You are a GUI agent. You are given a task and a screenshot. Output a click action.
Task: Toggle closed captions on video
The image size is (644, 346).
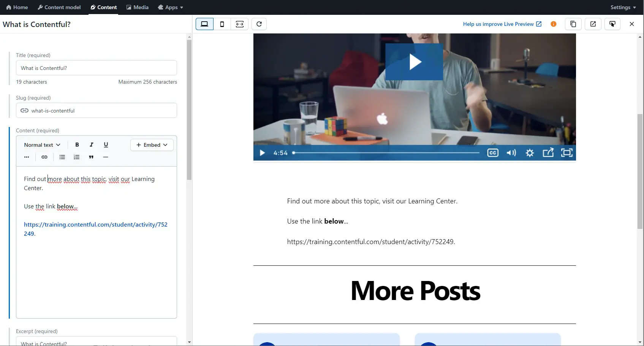(493, 153)
